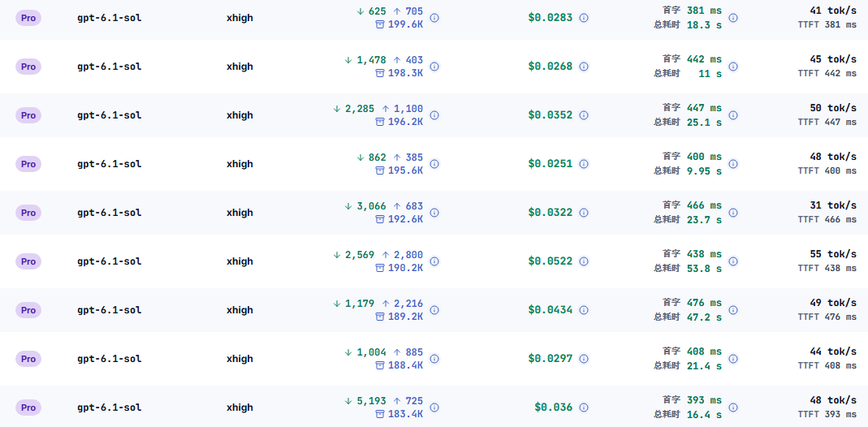Click the cost value $0.0352
The width and height of the screenshot is (868, 427).
(x=551, y=115)
